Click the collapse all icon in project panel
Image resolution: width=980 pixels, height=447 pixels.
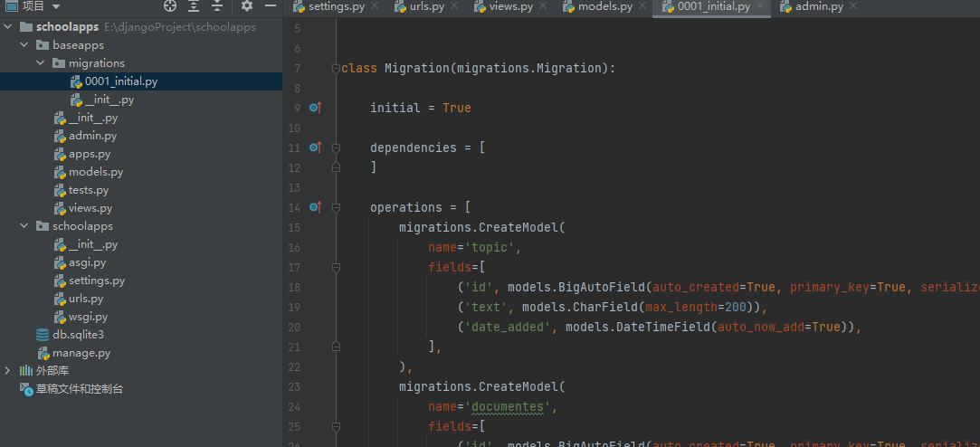coord(217,6)
